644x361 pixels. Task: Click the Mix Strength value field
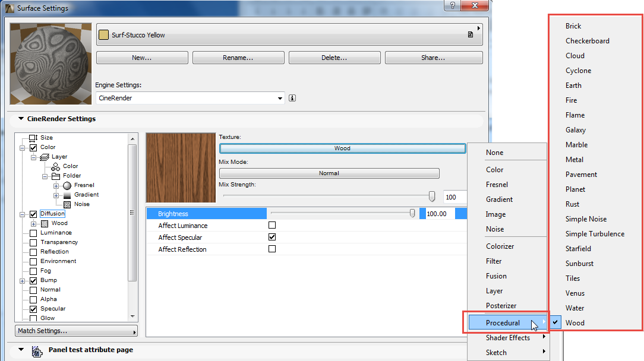(x=455, y=197)
